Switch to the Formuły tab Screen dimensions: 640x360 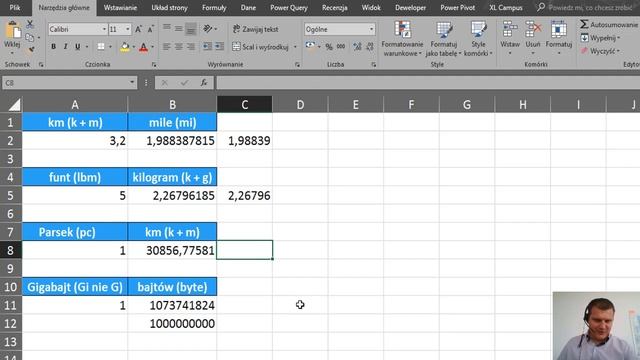214,7
